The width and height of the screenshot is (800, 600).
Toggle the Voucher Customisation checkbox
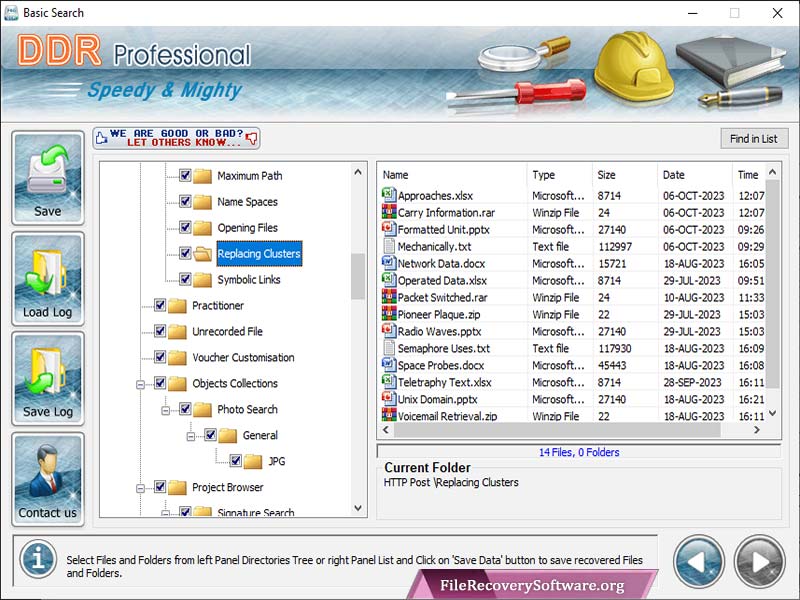point(160,357)
